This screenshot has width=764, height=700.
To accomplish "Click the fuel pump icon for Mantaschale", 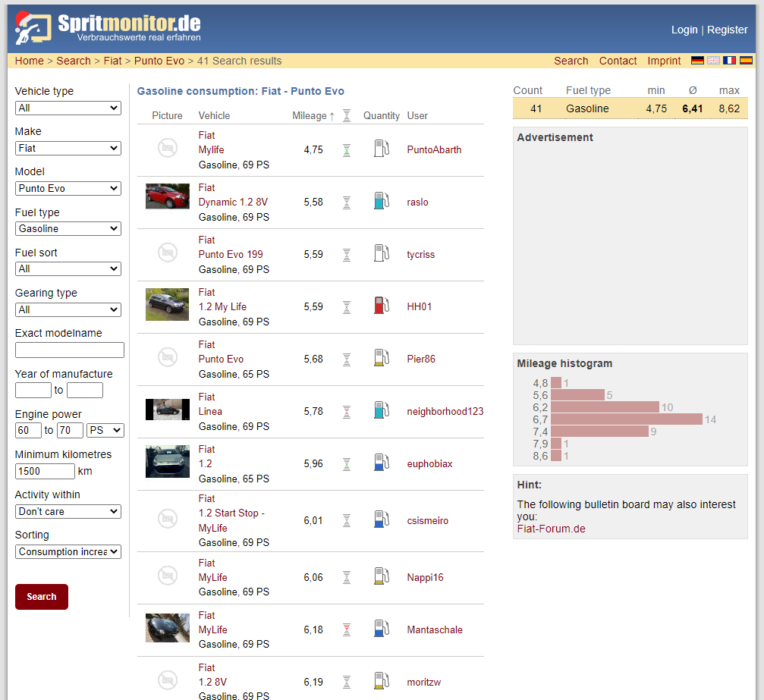I will (x=382, y=629).
